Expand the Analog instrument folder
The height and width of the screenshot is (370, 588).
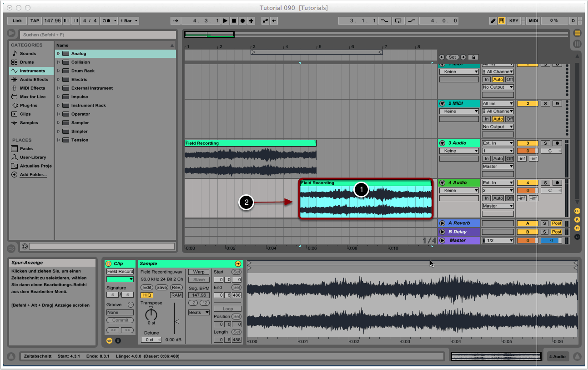click(59, 54)
